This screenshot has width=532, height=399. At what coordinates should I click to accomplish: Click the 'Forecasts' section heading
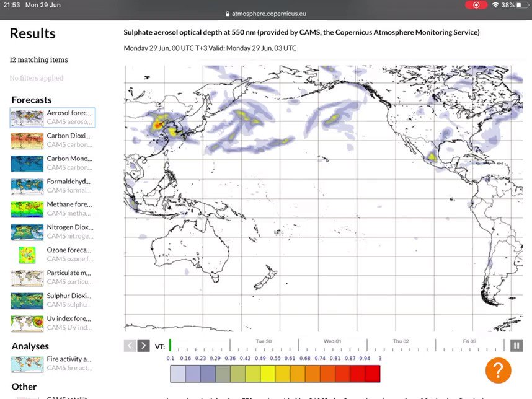[x=32, y=100]
